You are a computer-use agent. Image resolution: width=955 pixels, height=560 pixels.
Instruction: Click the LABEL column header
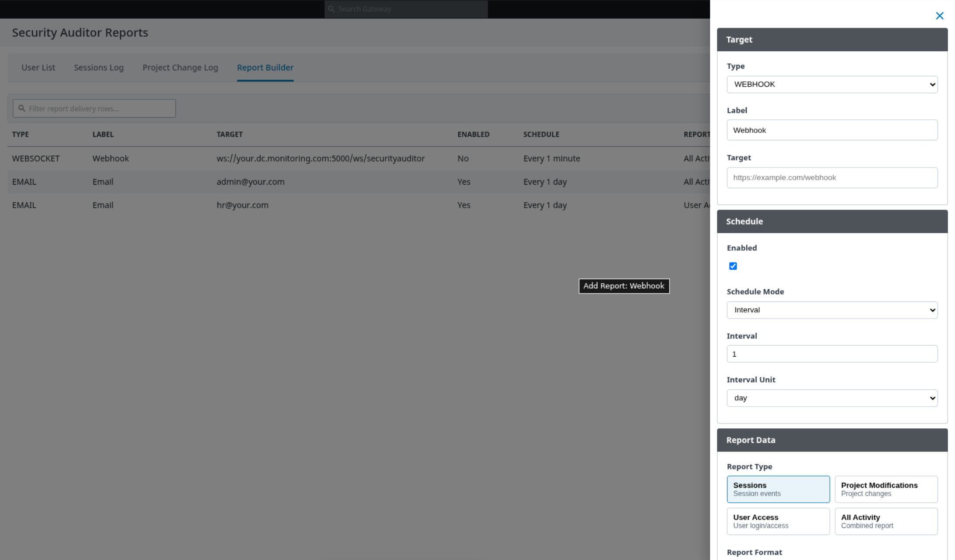pos(103,134)
